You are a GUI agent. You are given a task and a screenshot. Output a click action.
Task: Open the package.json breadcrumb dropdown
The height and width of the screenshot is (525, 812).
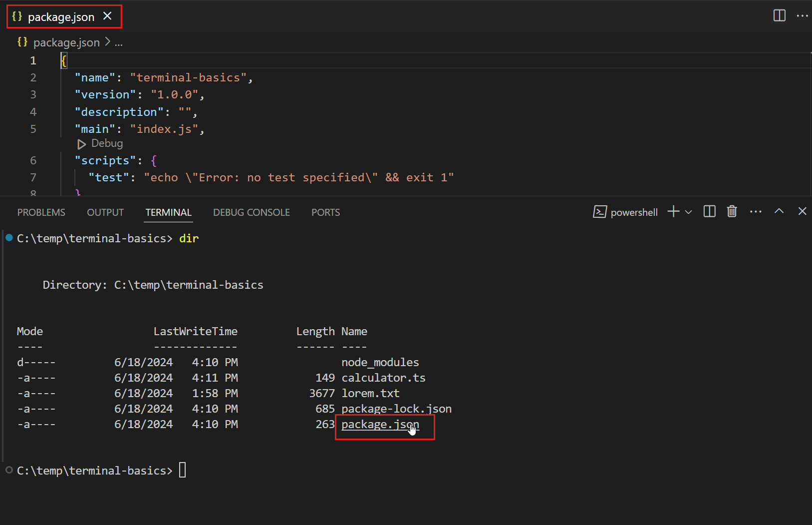[x=66, y=42]
